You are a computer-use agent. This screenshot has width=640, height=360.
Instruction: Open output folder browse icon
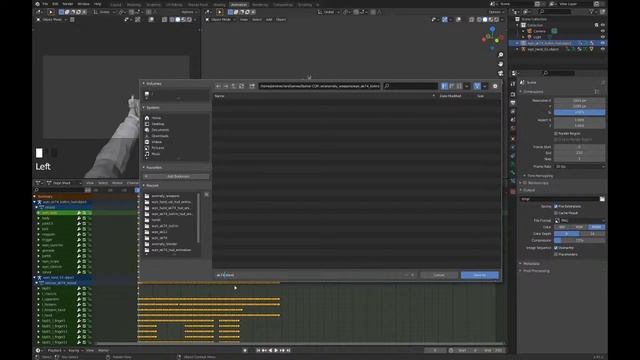click(x=602, y=199)
